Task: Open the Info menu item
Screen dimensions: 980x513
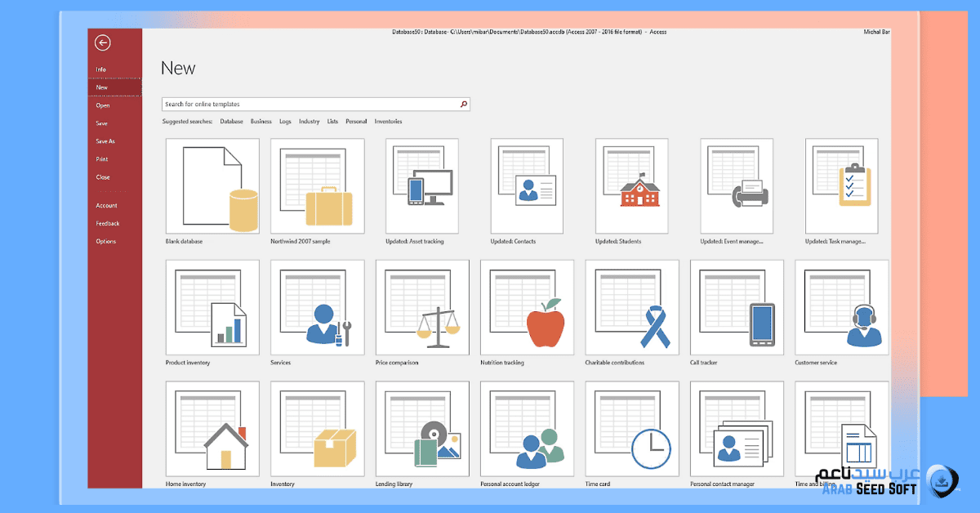Action: [x=101, y=69]
